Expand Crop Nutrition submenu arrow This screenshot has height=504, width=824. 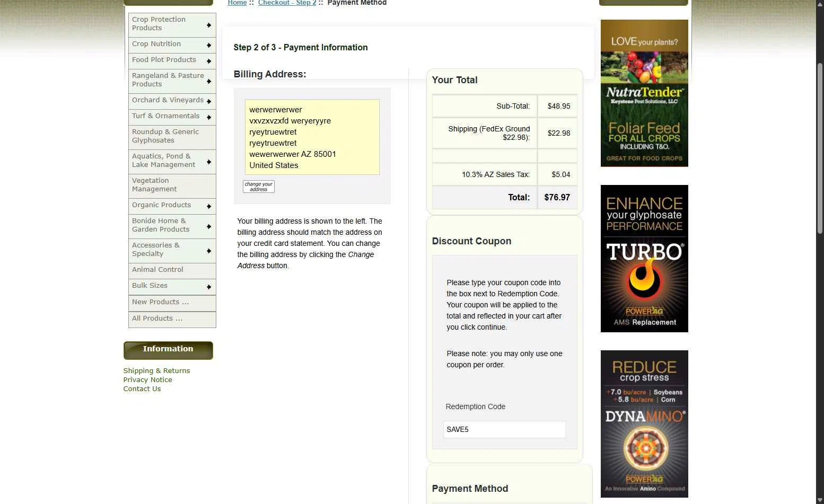click(x=209, y=45)
